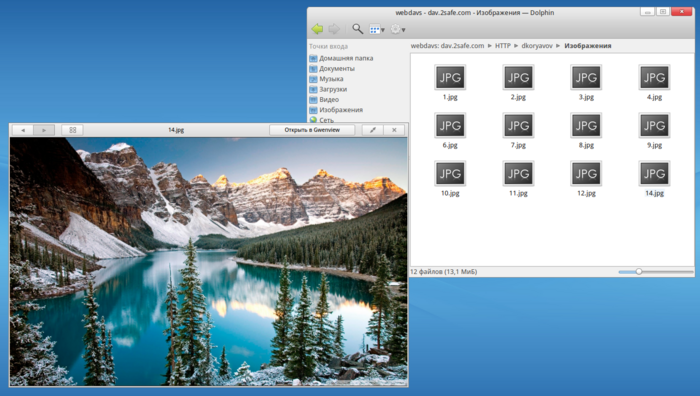Viewport: 700px width, 396px height.
Task: Expand the arrow after dkoryavov breadcrumb
Action: pos(558,46)
